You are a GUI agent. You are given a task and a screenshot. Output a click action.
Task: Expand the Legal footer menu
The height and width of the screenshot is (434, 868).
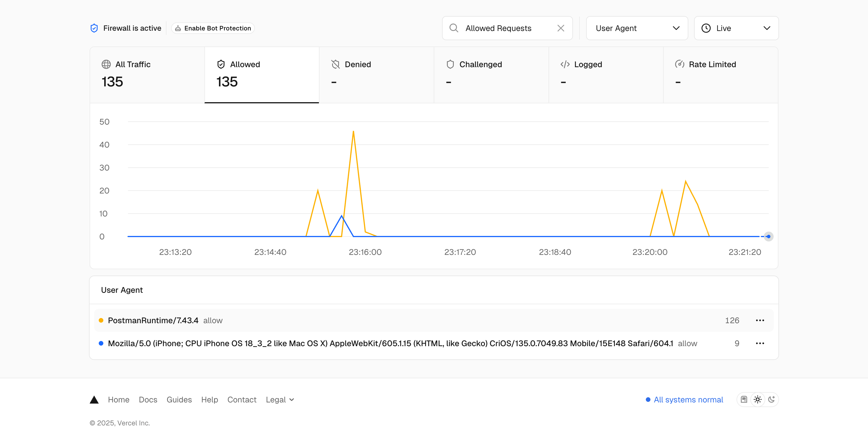(280, 399)
